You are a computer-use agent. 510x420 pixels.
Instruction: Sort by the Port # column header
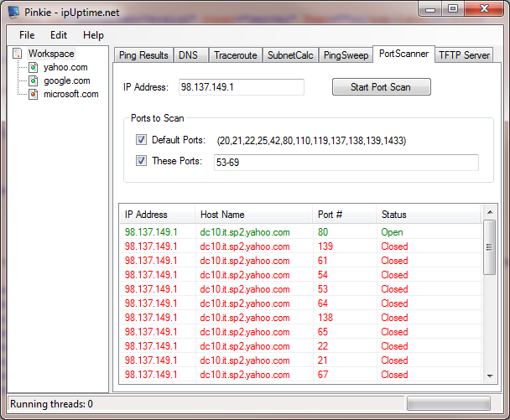pos(345,215)
